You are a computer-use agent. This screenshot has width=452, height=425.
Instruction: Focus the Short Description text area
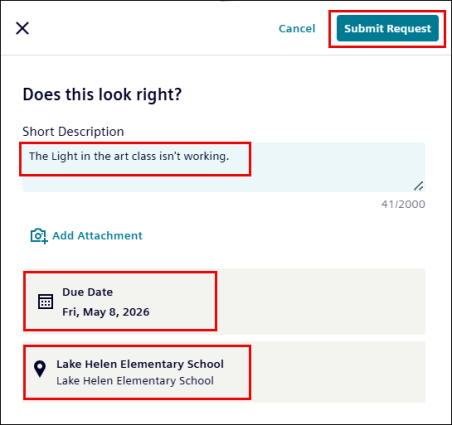pyautogui.click(x=224, y=167)
